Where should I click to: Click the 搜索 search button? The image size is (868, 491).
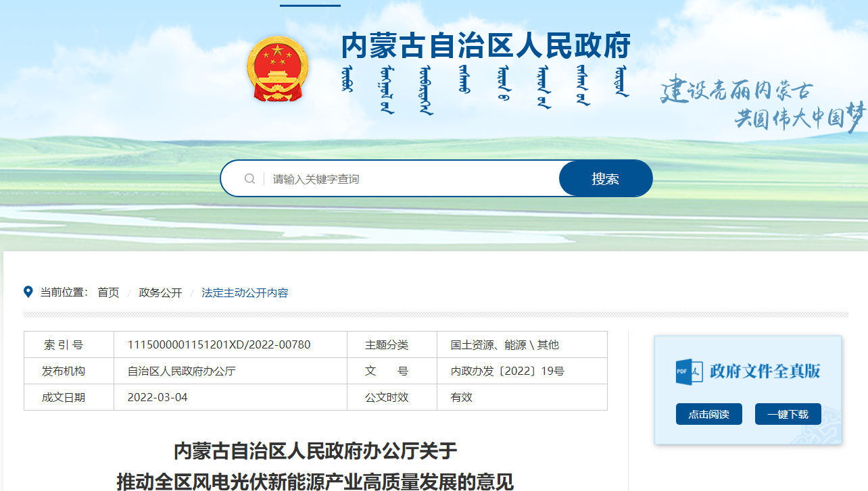[605, 179]
